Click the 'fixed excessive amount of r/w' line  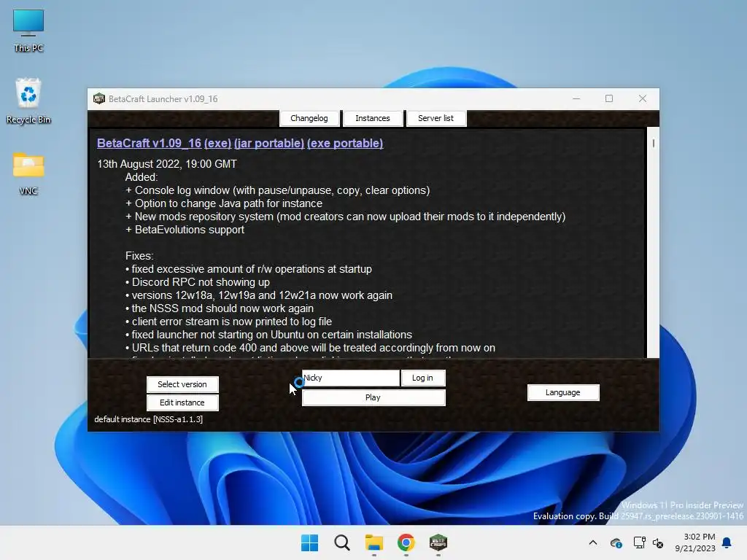(248, 269)
